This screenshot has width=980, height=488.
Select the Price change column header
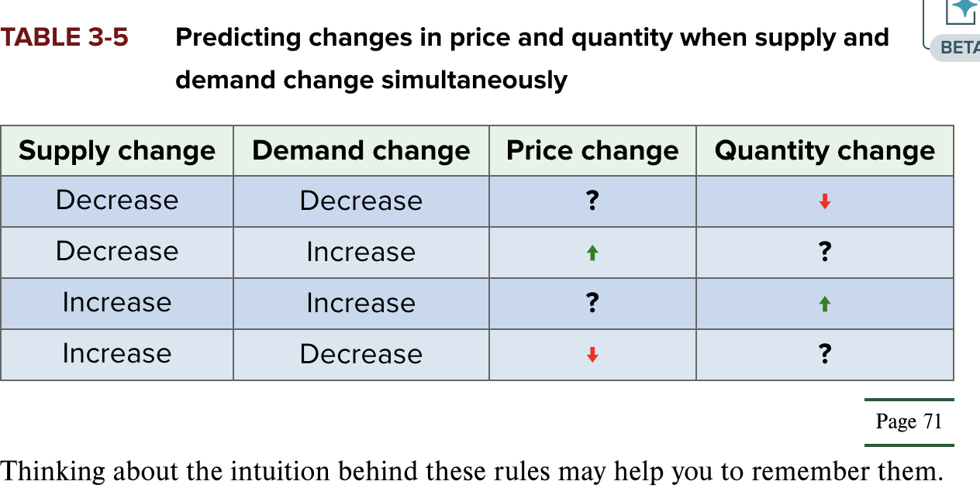click(x=592, y=150)
